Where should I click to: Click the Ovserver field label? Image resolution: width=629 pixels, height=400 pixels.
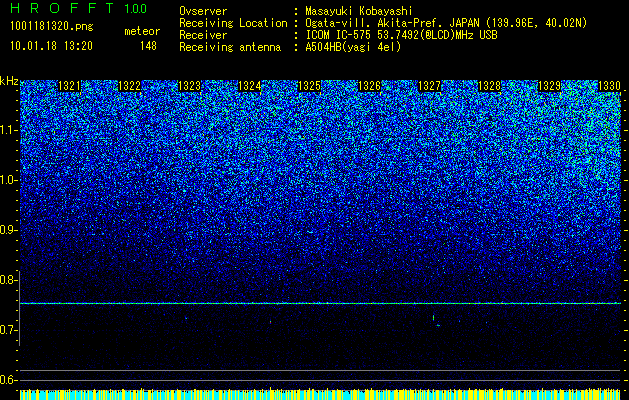click(203, 11)
